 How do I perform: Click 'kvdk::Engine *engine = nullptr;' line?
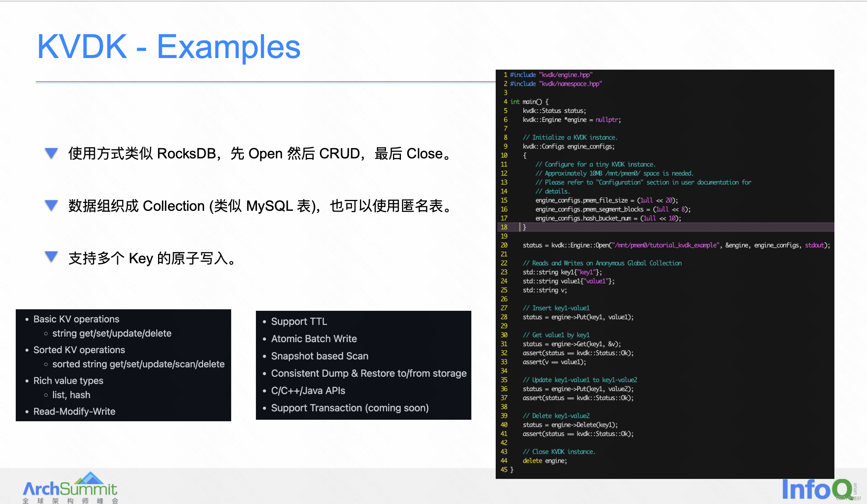[x=572, y=120]
